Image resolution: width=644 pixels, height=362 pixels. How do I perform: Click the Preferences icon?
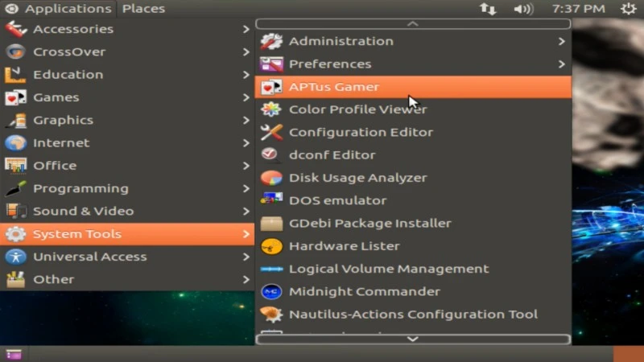point(271,64)
